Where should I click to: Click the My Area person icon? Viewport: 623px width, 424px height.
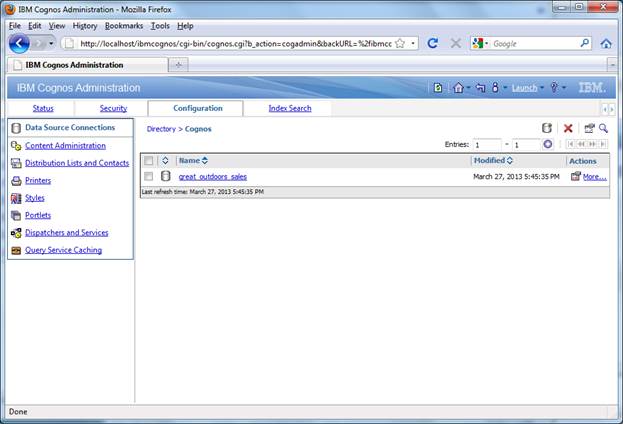pos(495,87)
